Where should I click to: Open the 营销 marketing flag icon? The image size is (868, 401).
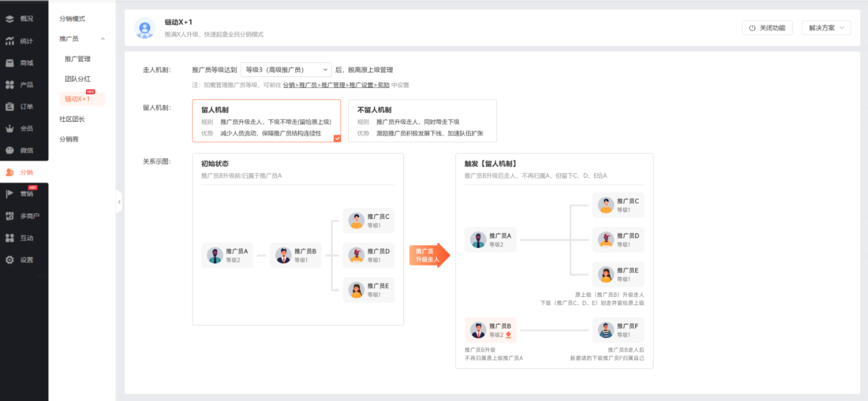(x=10, y=194)
